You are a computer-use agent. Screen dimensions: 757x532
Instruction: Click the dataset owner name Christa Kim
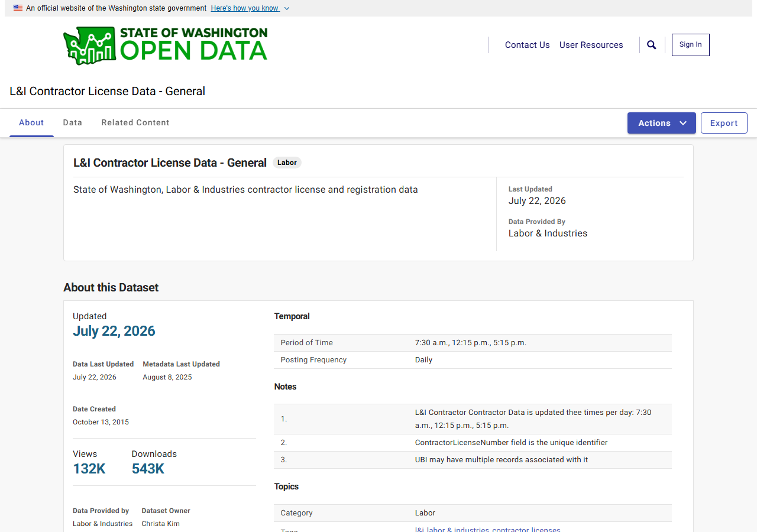click(x=161, y=524)
